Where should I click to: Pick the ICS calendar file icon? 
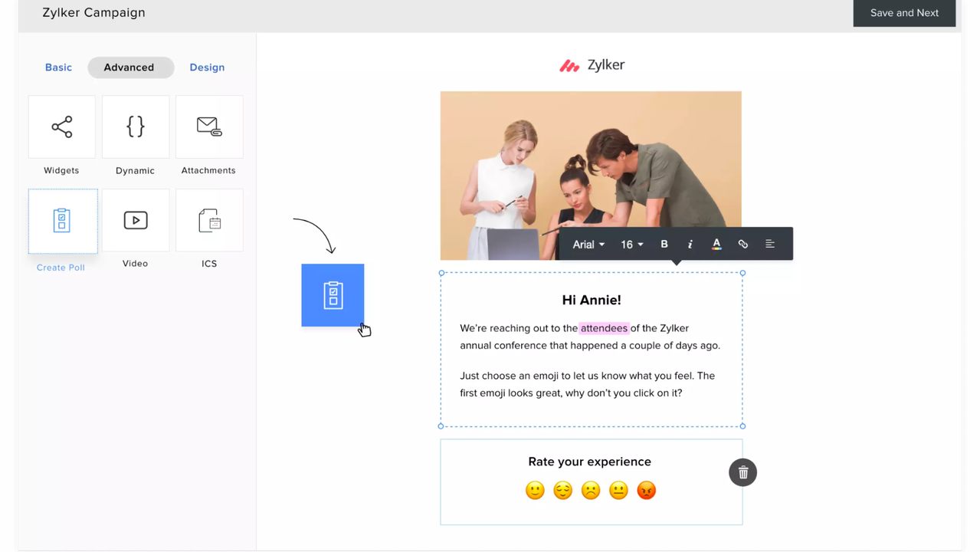209,221
